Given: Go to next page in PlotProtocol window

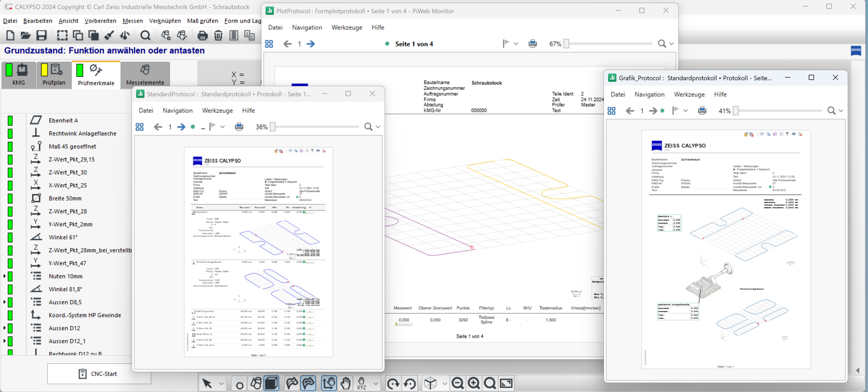Looking at the screenshot, I should coord(311,44).
